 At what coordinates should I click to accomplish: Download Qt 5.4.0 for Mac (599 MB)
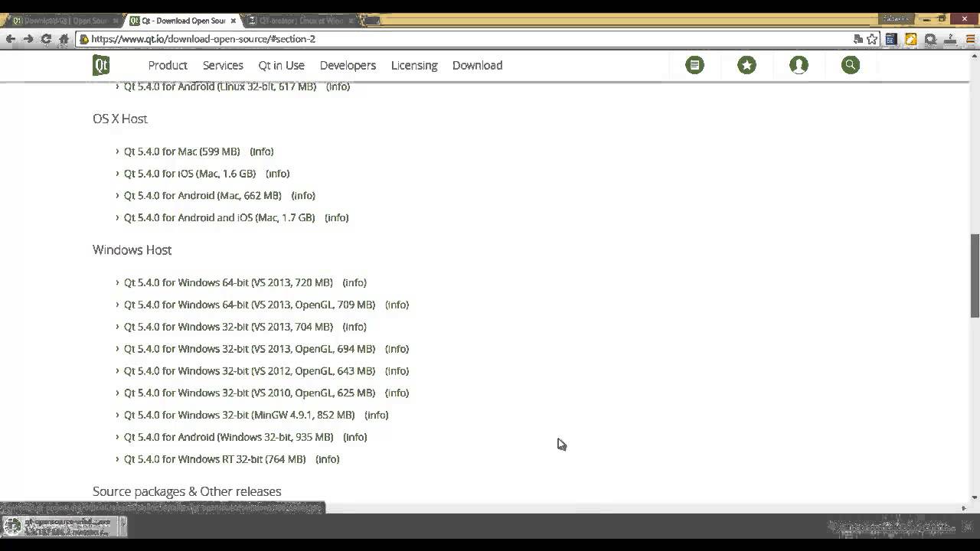(182, 152)
